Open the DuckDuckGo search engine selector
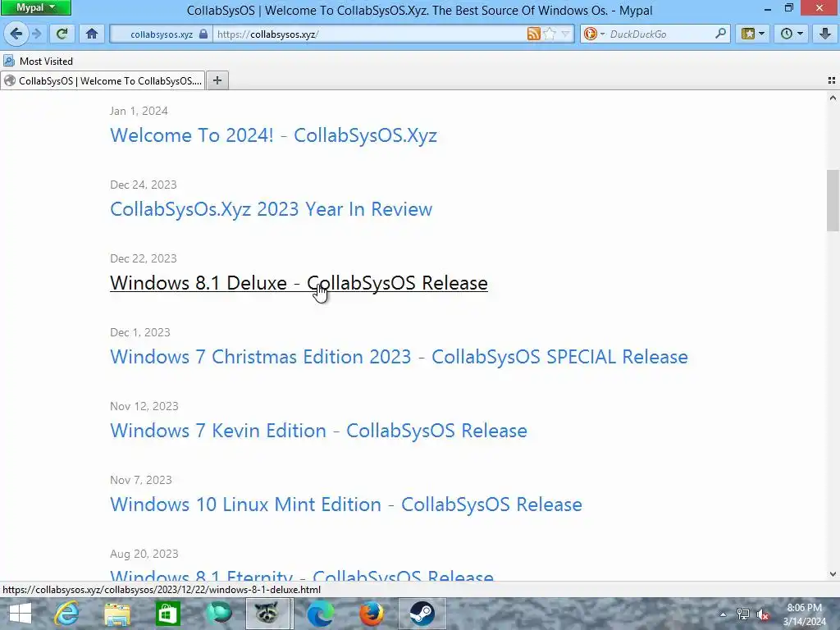Screen dimensions: 840x630 click(594, 34)
